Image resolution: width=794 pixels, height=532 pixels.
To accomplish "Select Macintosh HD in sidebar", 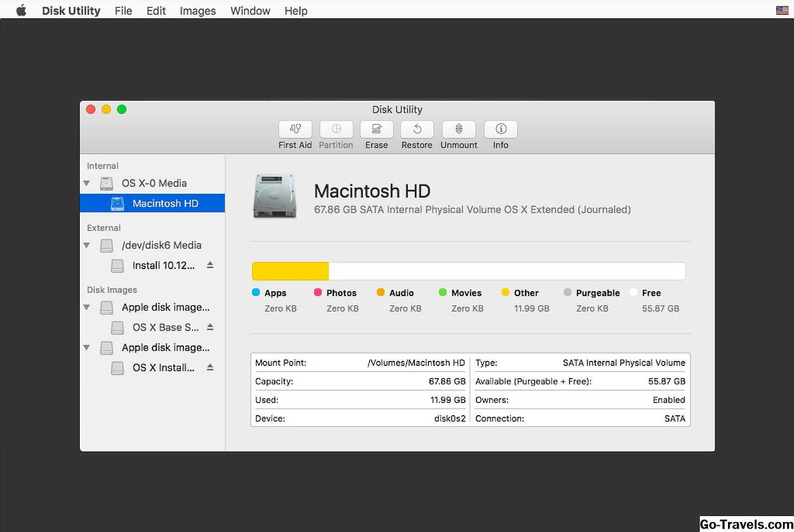I will point(165,203).
